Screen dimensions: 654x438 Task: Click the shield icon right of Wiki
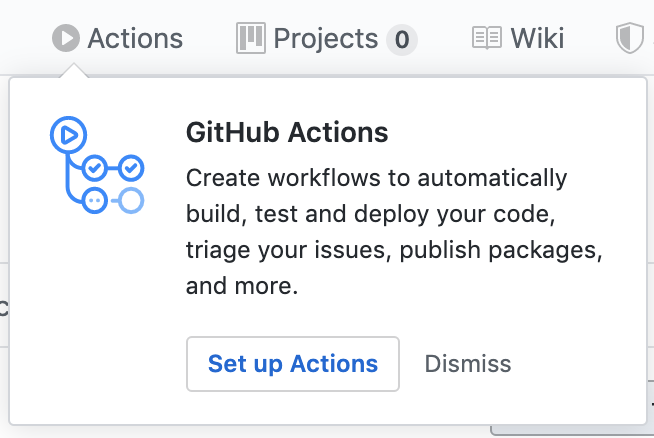click(x=628, y=39)
